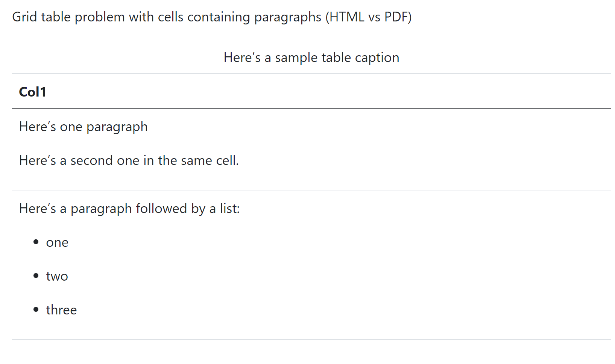615x364 pixels.
Task: Click the list item 'two'
Action: pos(57,276)
